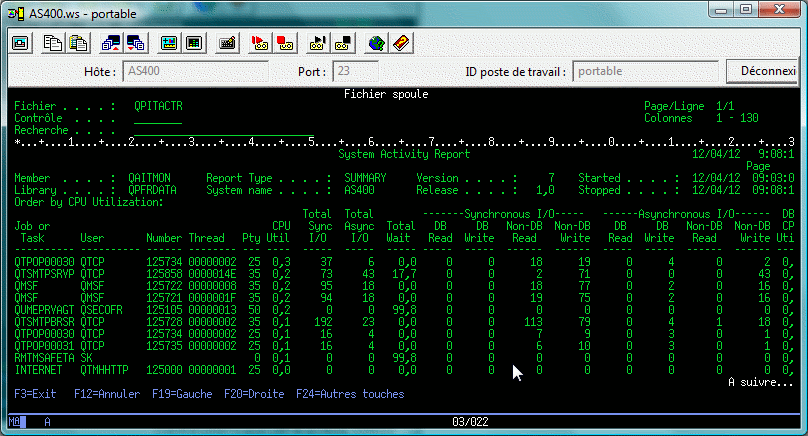Viewport: 808px width, 436px height.
Task: Click user 'SK' in the RMTMSAFETA row
Action: pyautogui.click(x=86, y=358)
